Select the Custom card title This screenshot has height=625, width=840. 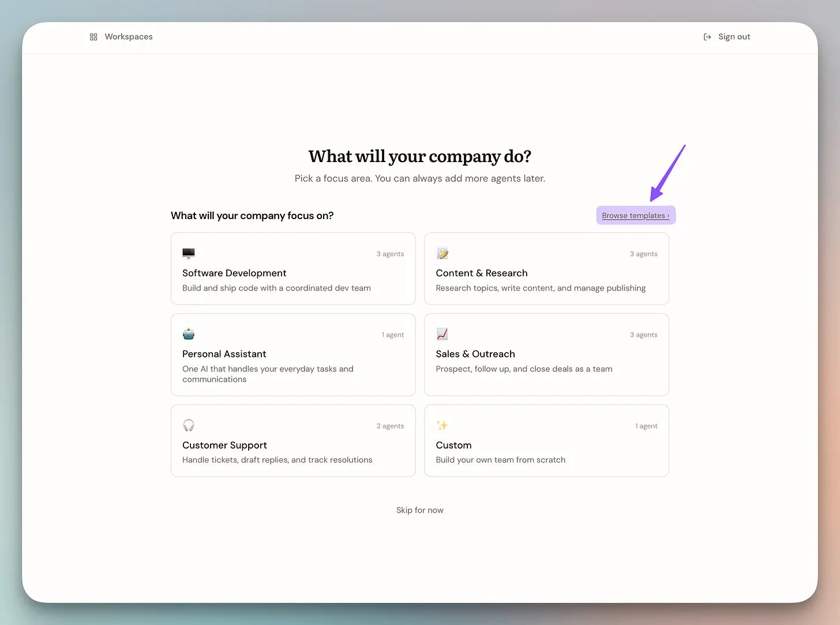(x=453, y=445)
